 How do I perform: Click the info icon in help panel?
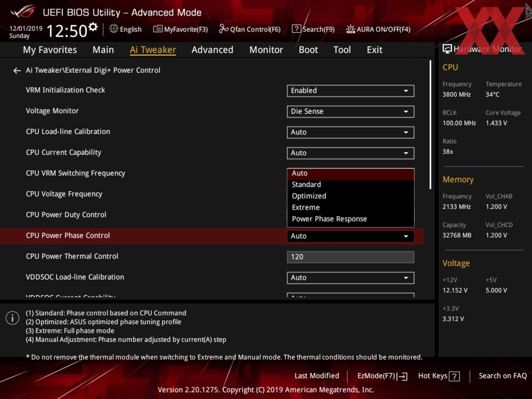(13, 318)
